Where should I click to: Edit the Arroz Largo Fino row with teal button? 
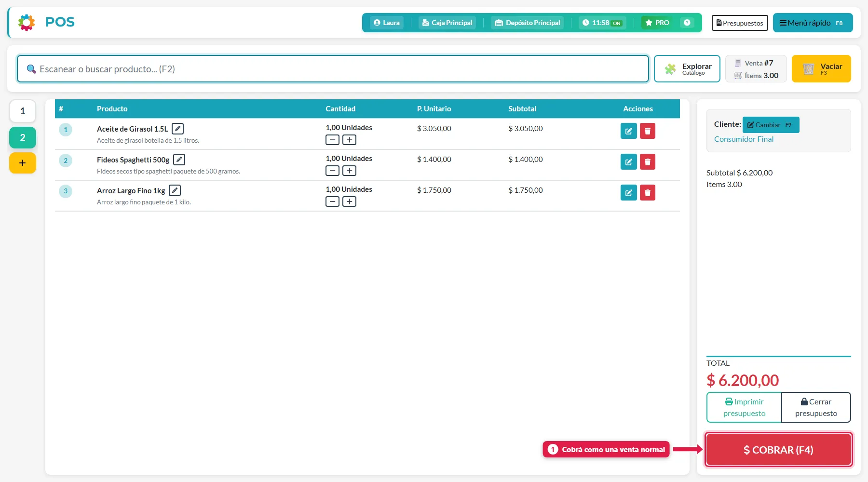click(629, 193)
